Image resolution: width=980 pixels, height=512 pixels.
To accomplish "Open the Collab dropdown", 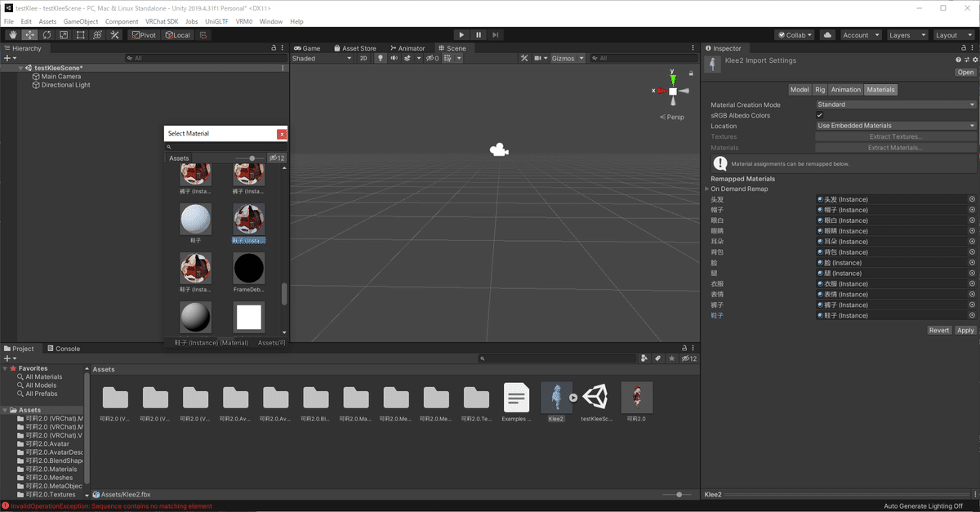I will [x=795, y=35].
